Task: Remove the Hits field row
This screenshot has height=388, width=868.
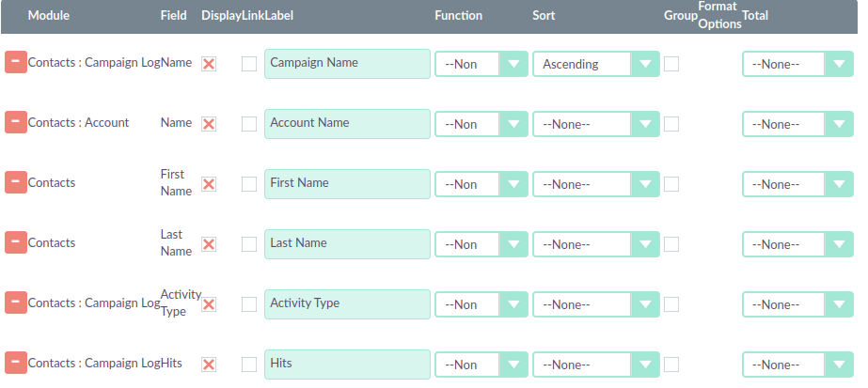Action: pyautogui.click(x=16, y=363)
